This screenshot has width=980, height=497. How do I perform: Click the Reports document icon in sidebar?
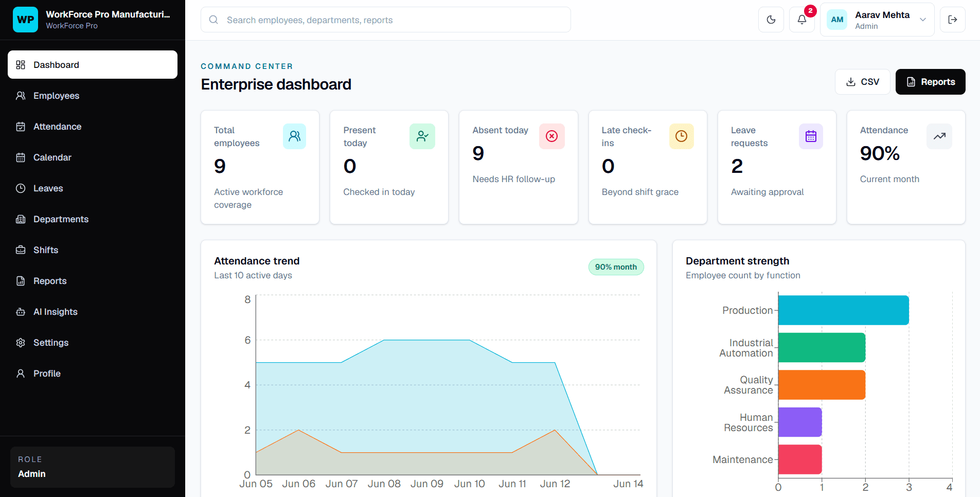pyautogui.click(x=21, y=281)
